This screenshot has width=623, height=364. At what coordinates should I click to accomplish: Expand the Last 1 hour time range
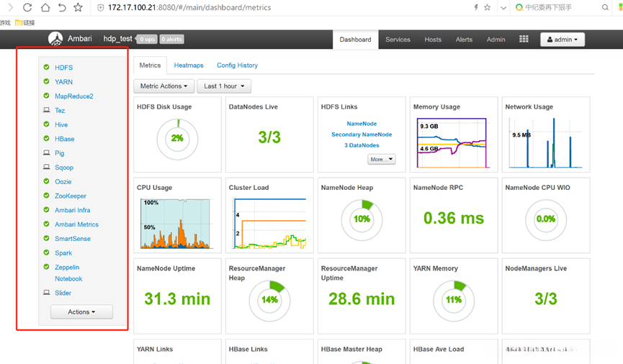(224, 86)
